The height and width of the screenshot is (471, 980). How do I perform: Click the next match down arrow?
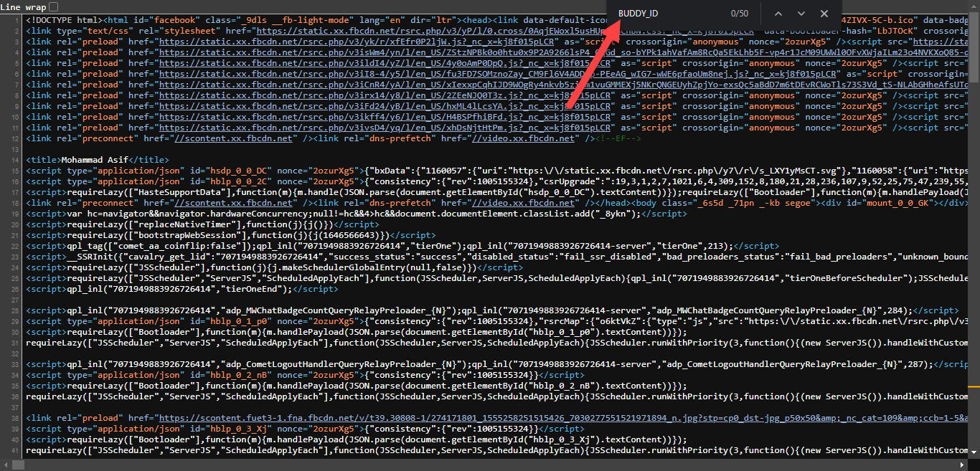[x=801, y=14]
